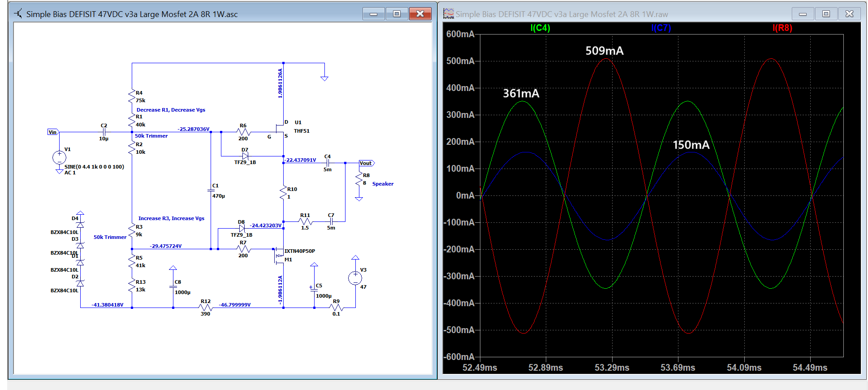This screenshot has height=390, width=868.
Task: Click the 'Increase R3, Increase Vgs' comment
Action: [171, 218]
